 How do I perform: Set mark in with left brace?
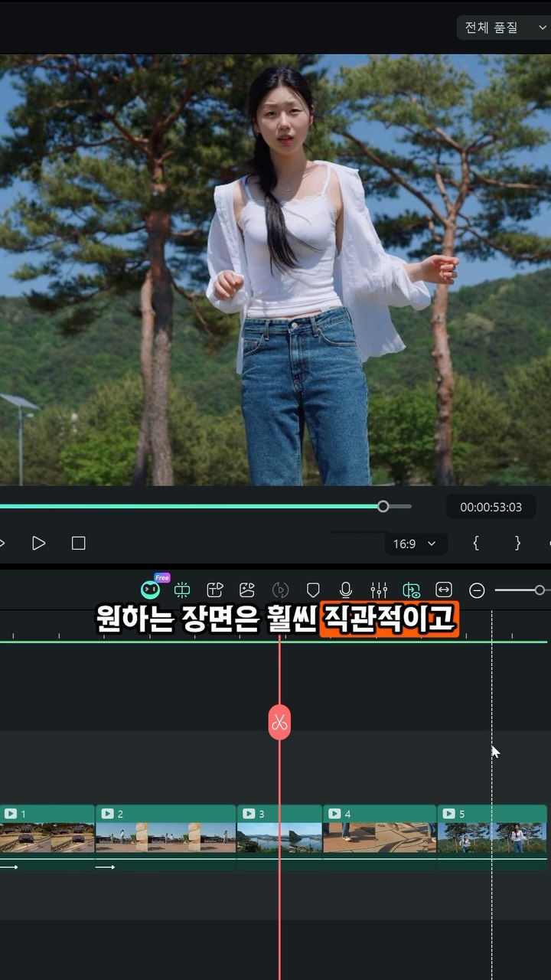click(476, 543)
